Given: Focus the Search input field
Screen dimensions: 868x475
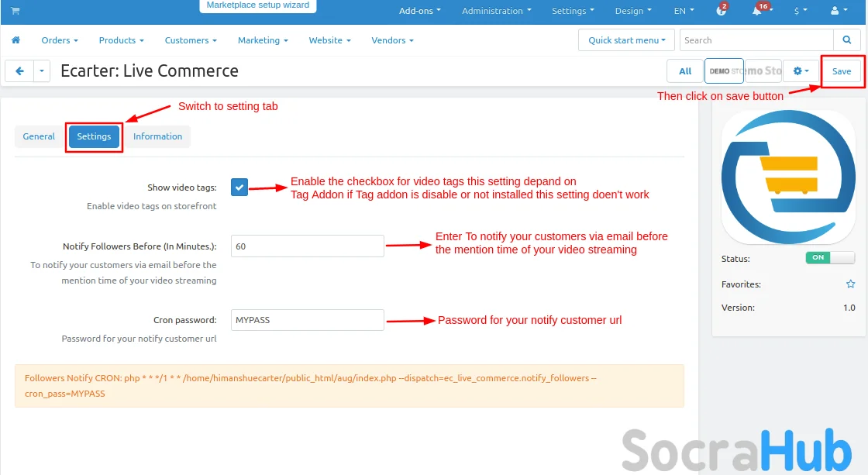Looking at the screenshot, I should pyautogui.click(x=756, y=40).
